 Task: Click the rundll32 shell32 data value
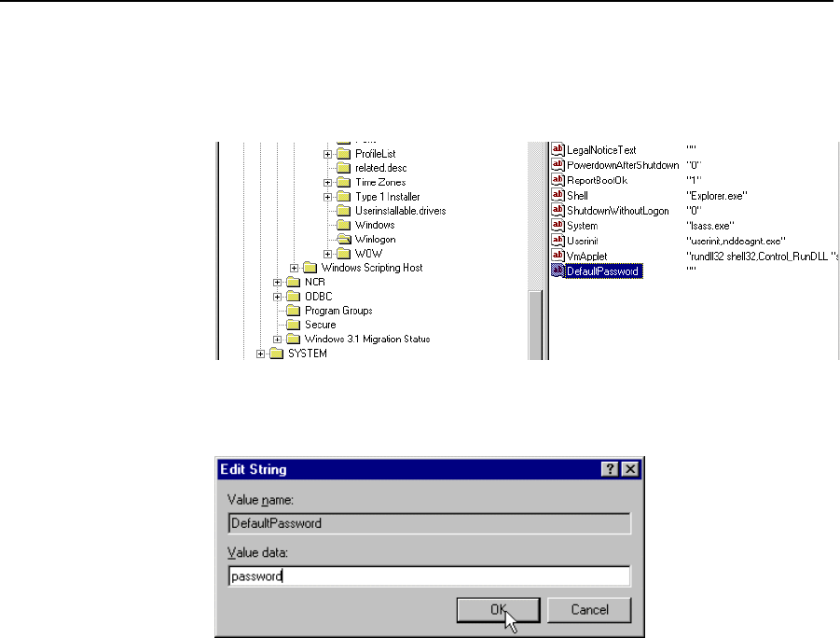click(x=763, y=257)
